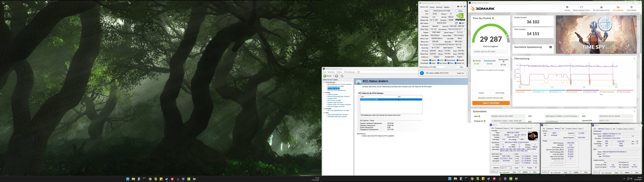Click the 3DMark logo
644x182 pixels.
(x=482, y=9)
